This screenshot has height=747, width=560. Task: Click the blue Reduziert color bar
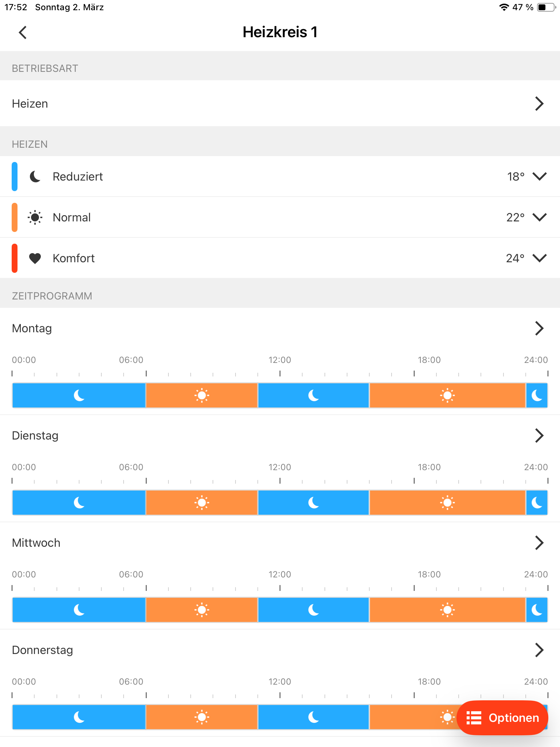pos(15,177)
